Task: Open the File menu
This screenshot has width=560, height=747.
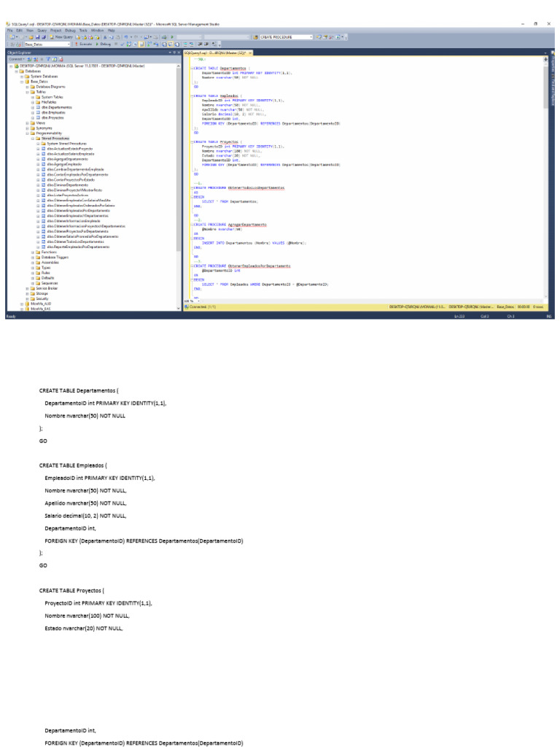Action: [9, 30]
